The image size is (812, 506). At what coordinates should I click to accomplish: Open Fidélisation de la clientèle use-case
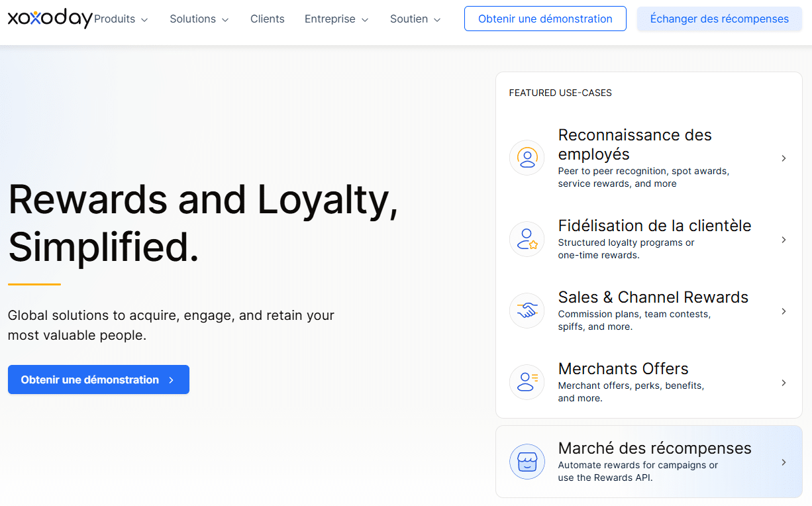point(655,225)
